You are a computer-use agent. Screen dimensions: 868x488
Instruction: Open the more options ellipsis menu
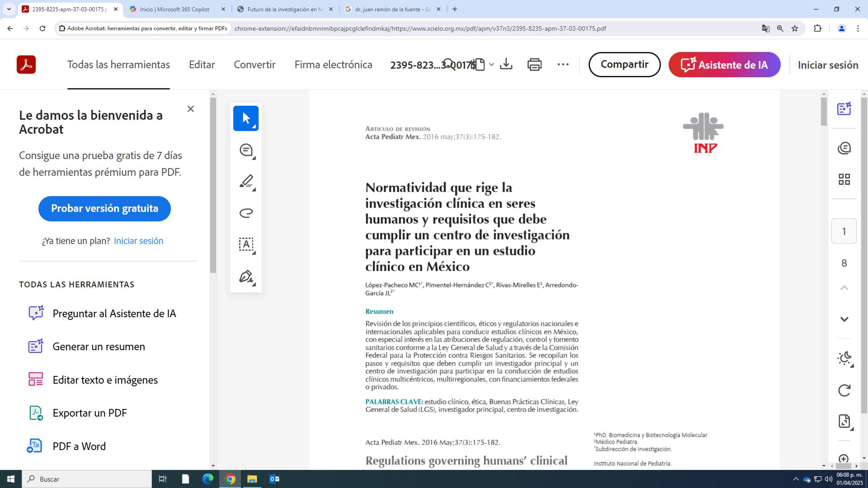pyautogui.click(x=563, y=65)
